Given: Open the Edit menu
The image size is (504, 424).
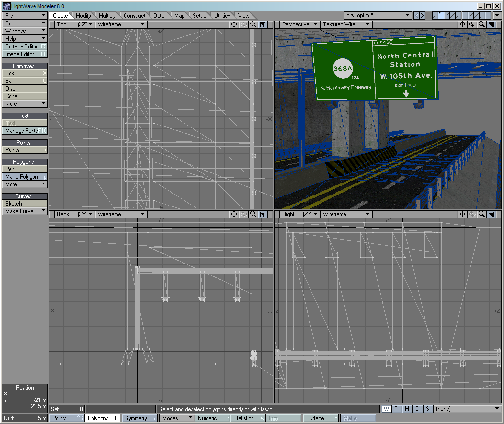Looking at the screenshot, I should pos(25,23).
